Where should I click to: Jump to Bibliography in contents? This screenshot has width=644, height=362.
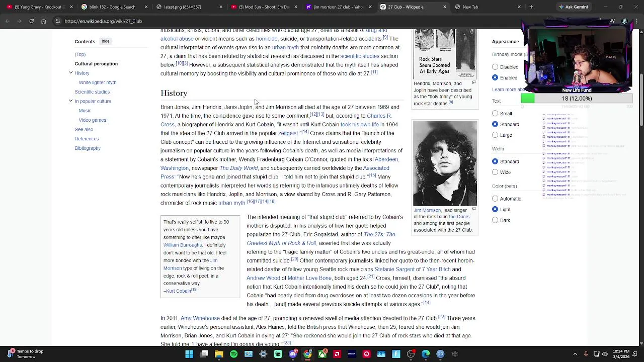[88, 148]
